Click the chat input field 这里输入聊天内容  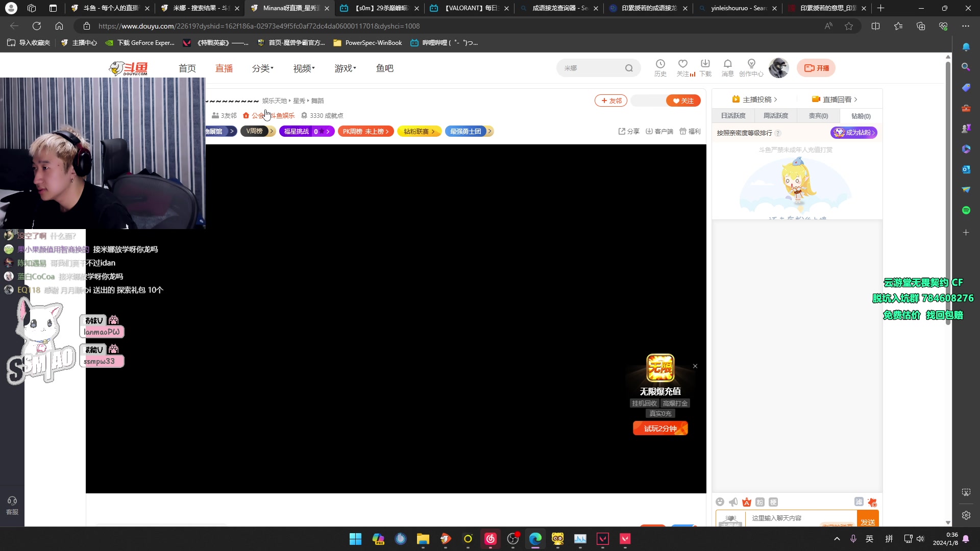801,518
